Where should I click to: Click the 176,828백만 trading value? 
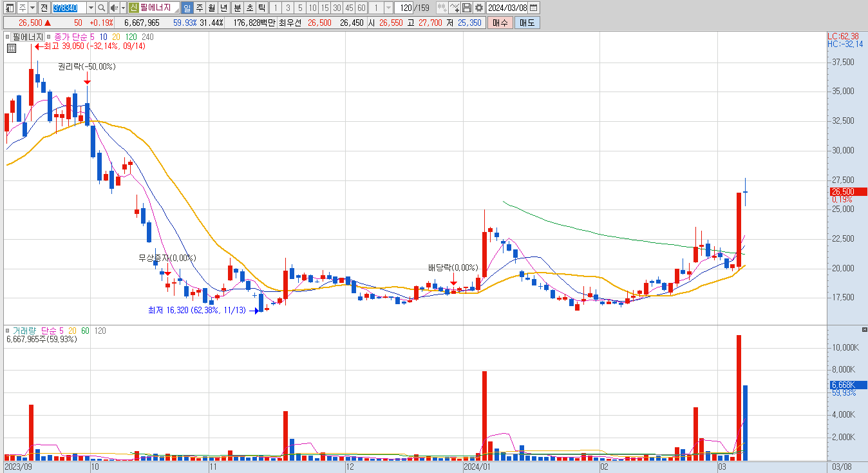pyautogui.click(x=254, y=23)
